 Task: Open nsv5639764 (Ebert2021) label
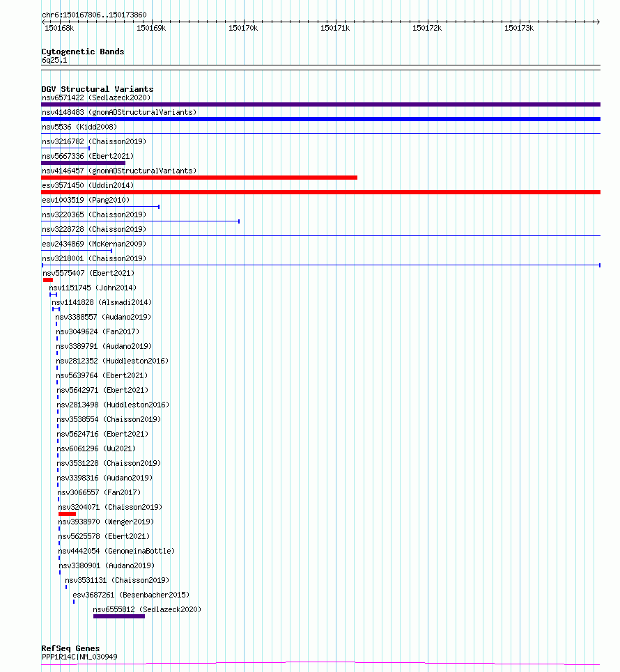coord(102,375)
